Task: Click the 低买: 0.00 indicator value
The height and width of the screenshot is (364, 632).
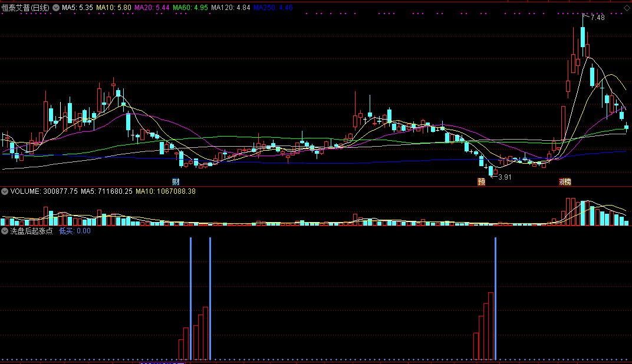Action: pyautogui.click(x=75, y=231)
